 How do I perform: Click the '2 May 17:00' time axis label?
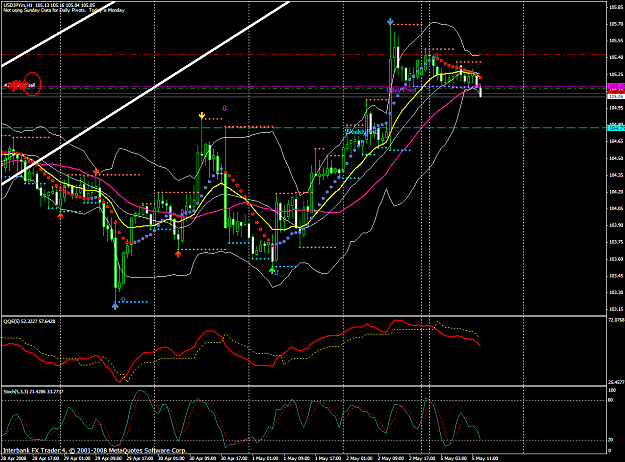click(422, 458)
